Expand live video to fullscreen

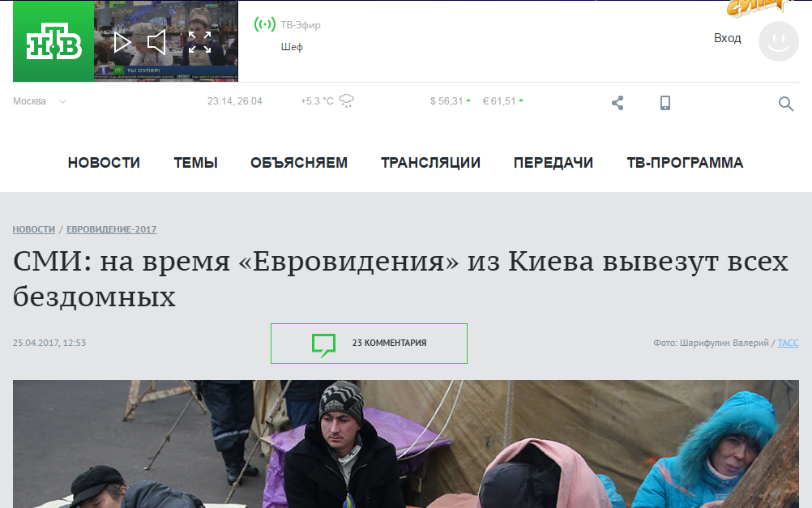pos(199,42)
